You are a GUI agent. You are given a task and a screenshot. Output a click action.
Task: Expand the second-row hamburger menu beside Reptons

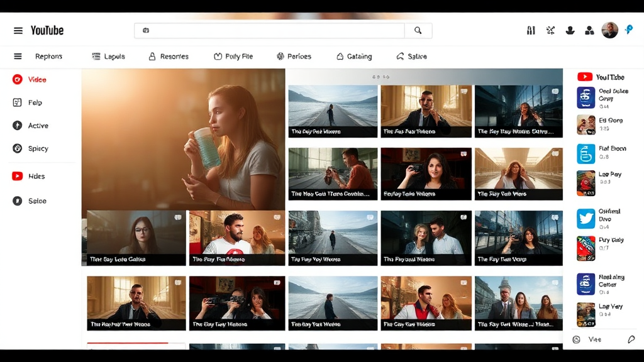[x=18, y=57]
